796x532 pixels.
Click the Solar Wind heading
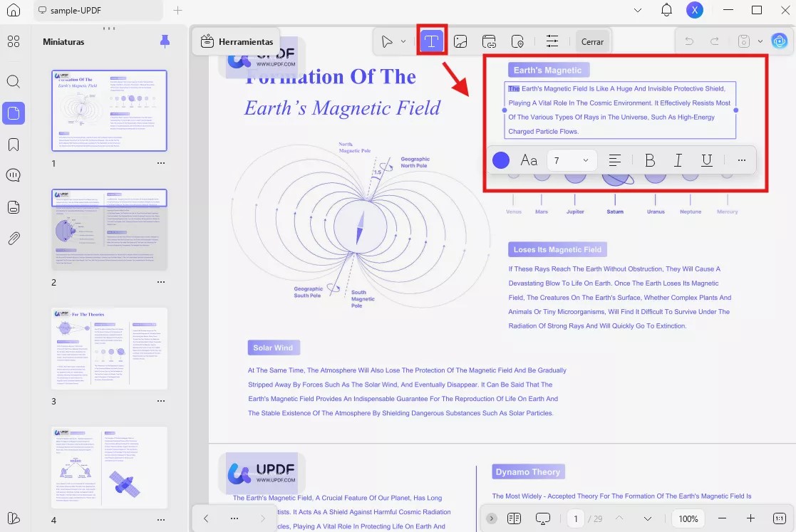[x=273, y=348]
